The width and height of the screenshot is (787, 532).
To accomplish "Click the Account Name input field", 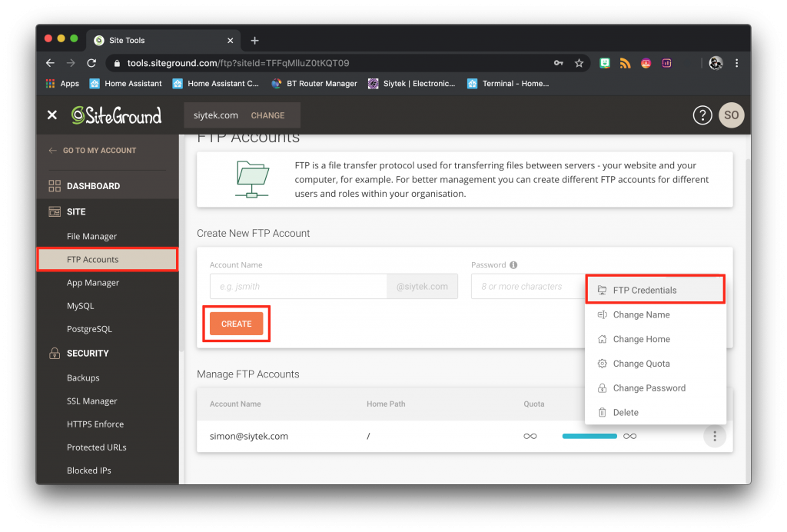I will coord(298,287).
